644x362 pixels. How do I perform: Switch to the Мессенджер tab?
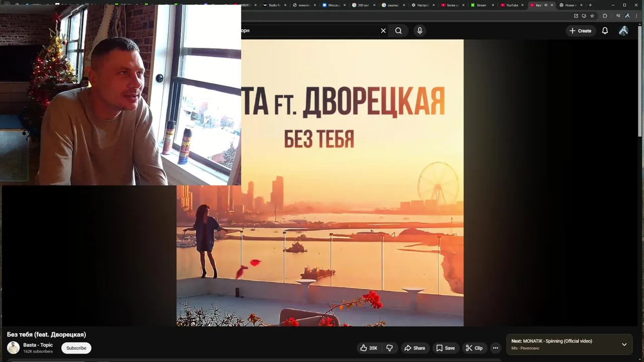point(334,5)
